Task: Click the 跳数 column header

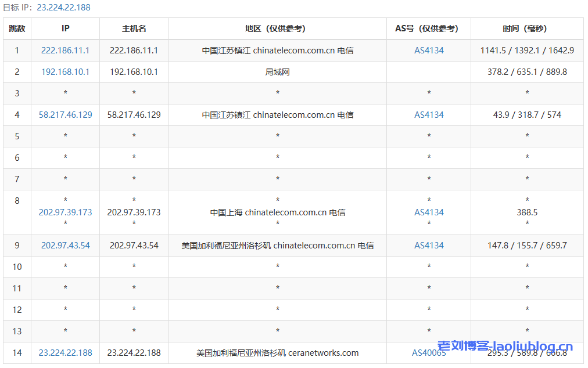Action: (17, 28)
